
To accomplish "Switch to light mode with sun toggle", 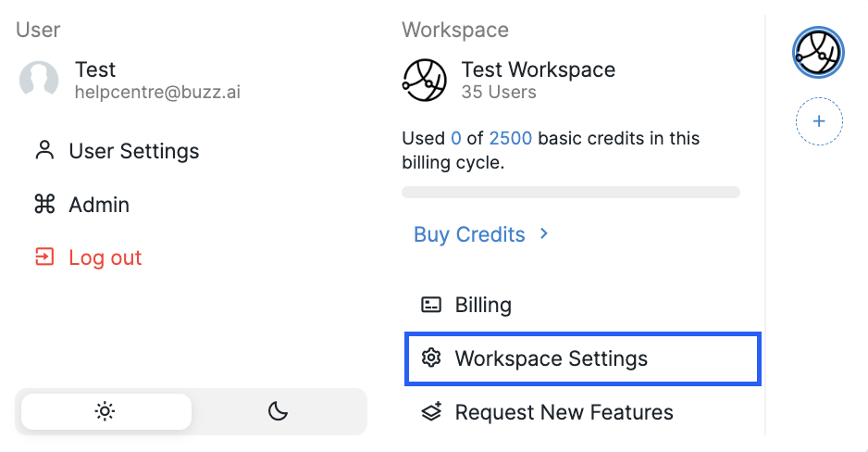I will [x=105, y=412].
